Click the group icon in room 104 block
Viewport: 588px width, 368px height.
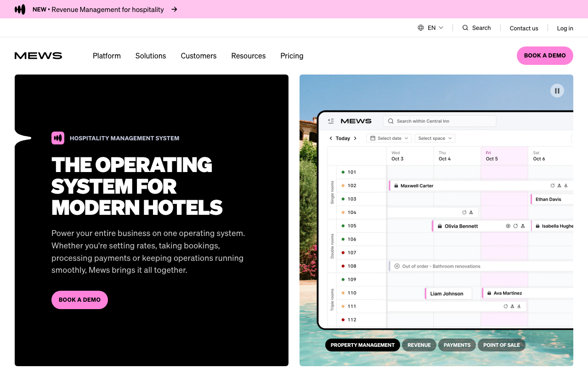pyautogui.click(x=471, y=213)
